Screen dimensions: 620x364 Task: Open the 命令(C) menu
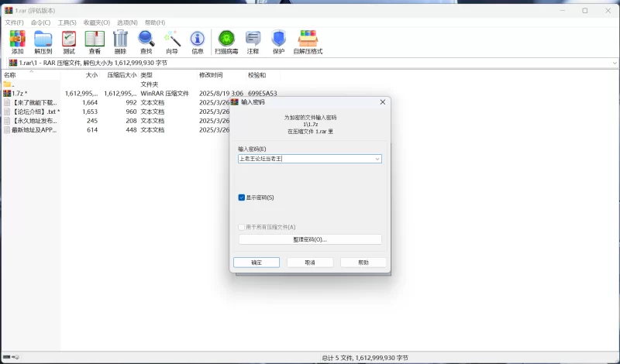41,22
